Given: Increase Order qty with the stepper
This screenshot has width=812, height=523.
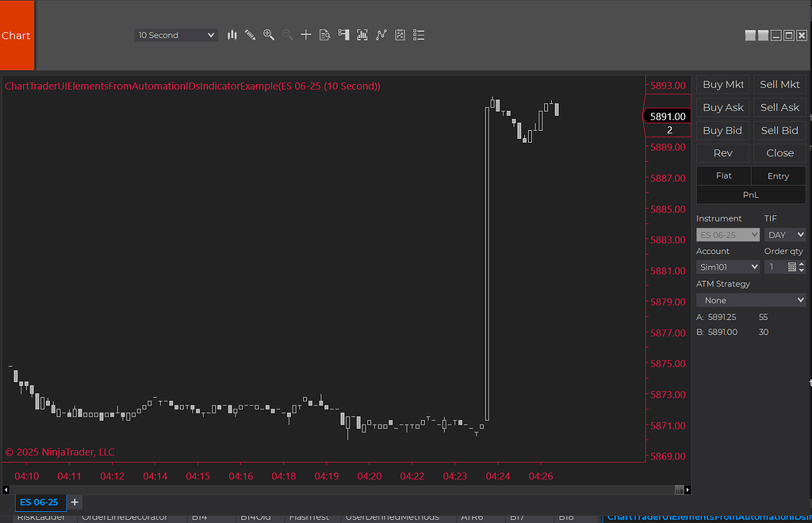Looking at the screenshot, I should (x=802, y=263).
